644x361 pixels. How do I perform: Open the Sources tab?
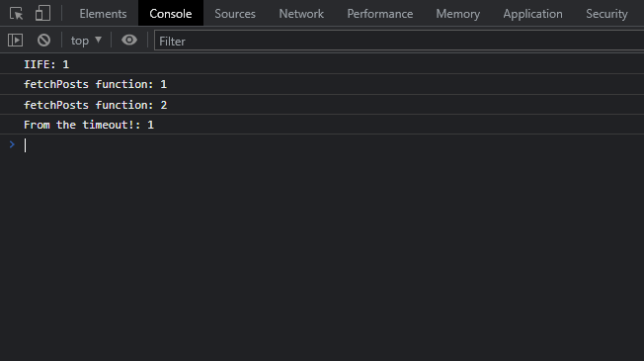pos(235,14)
